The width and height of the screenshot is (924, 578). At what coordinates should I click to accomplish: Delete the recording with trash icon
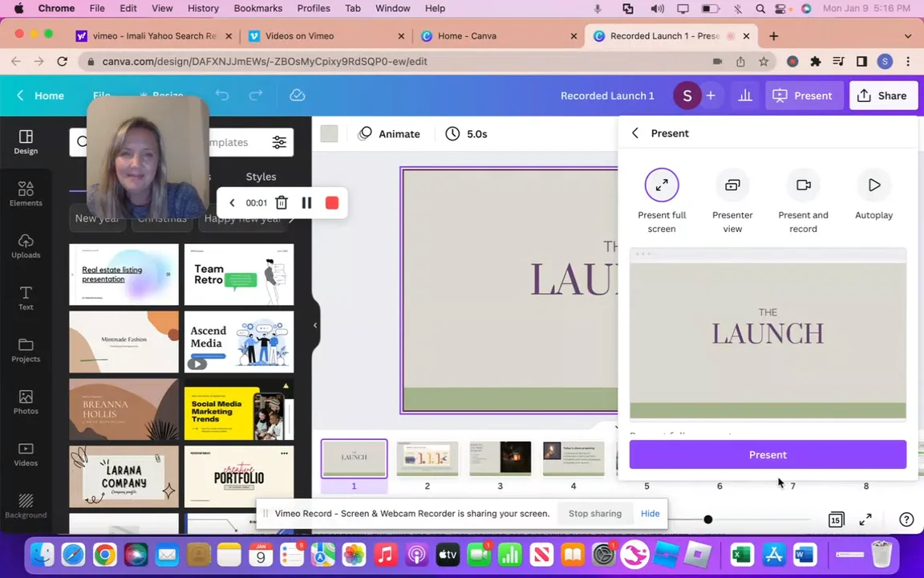[282, 203]
